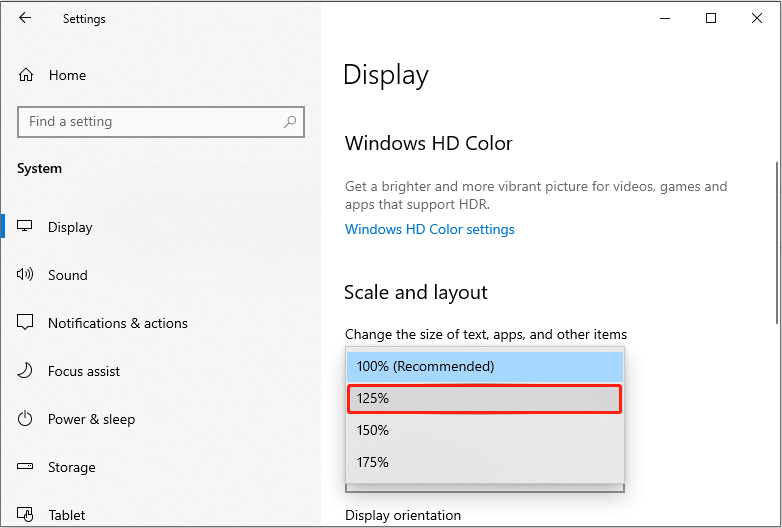Open Focus assist moon icon

pyautogui.click(x=24, y=370)
